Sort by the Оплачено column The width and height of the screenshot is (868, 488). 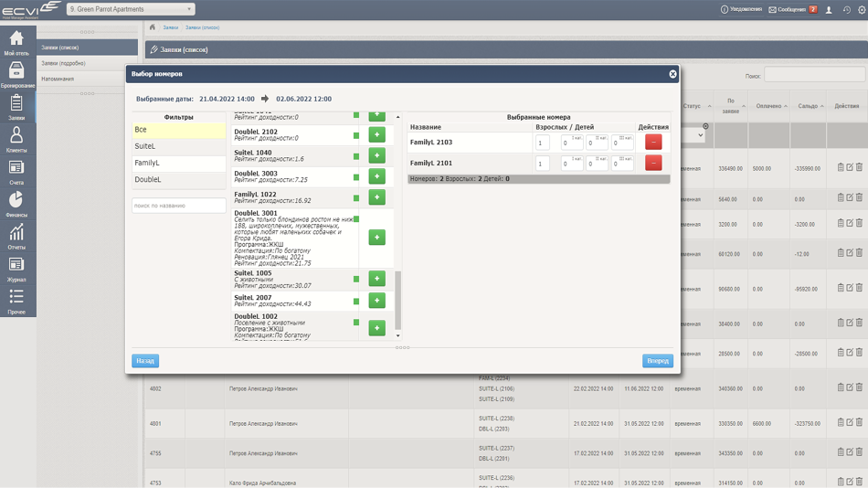(769, 106)
